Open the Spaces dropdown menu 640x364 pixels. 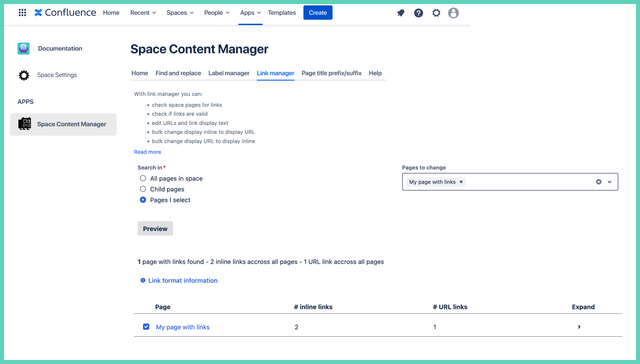pyautogui.click(x=180, y=13)
